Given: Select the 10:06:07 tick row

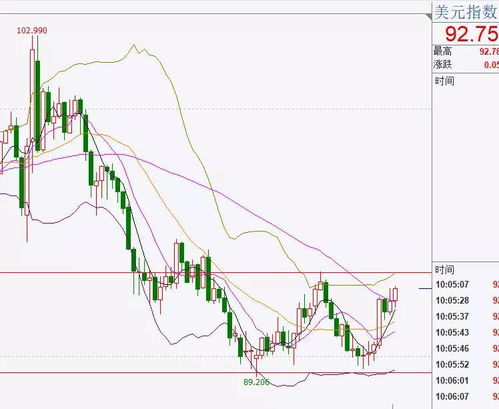Looking at the screenshot, I should coord(466,396).
